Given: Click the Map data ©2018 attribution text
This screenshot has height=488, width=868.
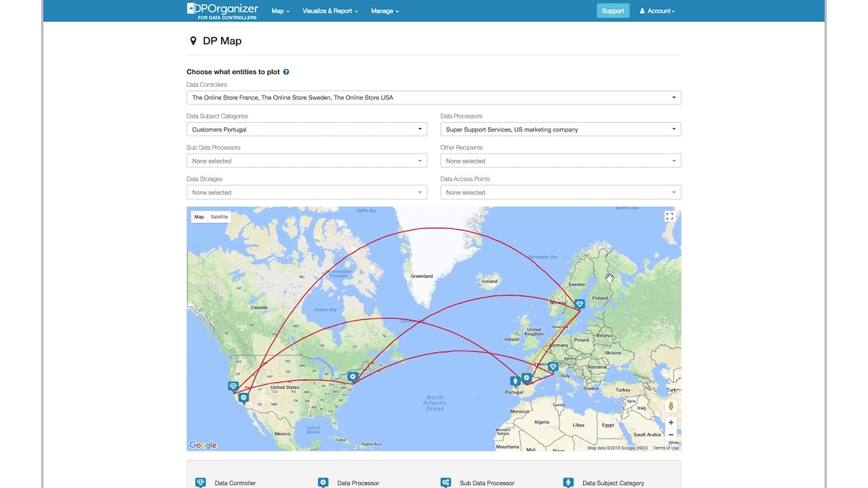Looking at the screenshot, I should click(x=617, y=448).
